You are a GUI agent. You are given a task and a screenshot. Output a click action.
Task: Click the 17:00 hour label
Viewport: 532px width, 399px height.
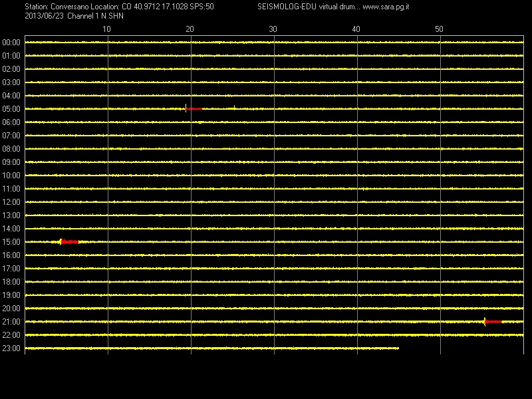click(x=11, y=269)
